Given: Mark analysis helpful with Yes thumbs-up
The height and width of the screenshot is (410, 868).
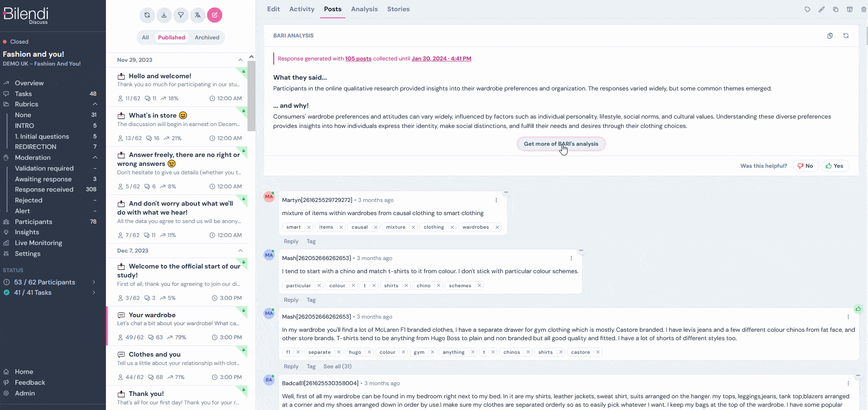Looking at the screenshot, I should pyautogui.click(x=835, y=166).
